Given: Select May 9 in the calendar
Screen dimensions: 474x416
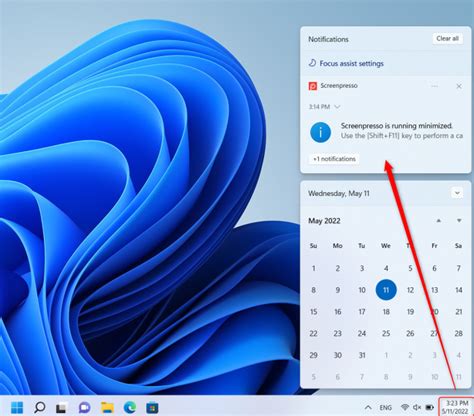Looking at the screenshot, I should coord(338,290).
